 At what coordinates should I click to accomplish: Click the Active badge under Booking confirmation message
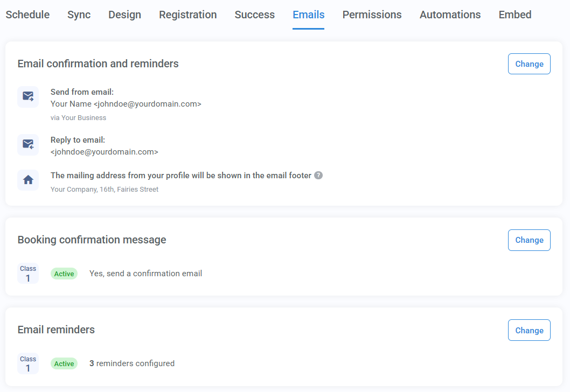point(64,273)
